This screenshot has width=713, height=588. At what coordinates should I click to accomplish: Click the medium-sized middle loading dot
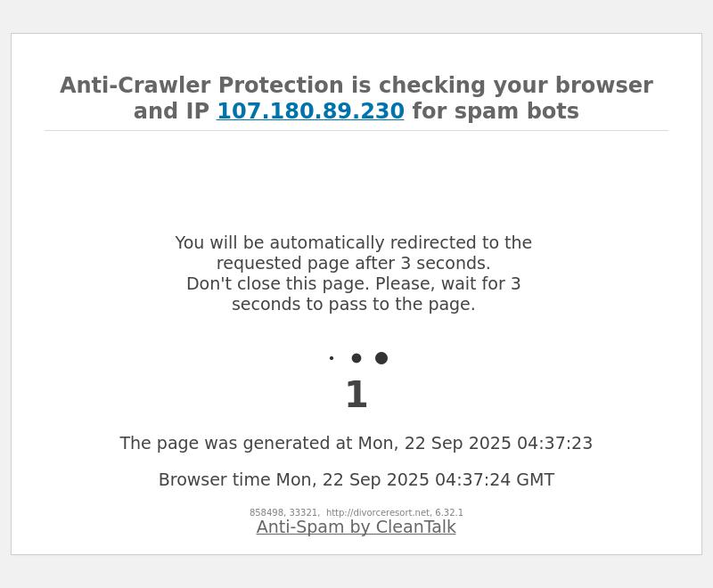coord(356,358)
